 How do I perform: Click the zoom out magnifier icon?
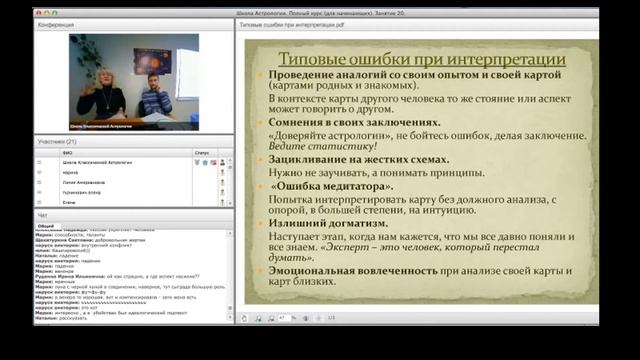pos(271,318)
